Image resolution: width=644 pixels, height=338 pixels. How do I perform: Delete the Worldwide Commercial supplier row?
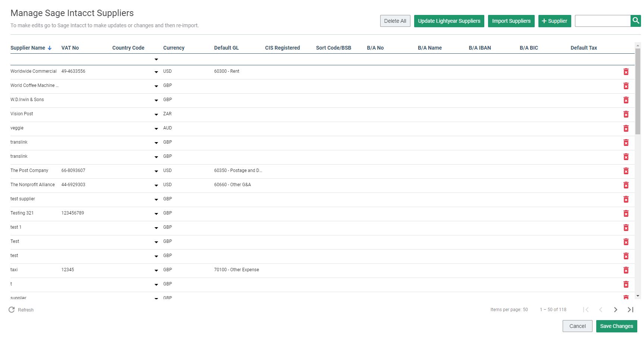(x=626, y=72)
